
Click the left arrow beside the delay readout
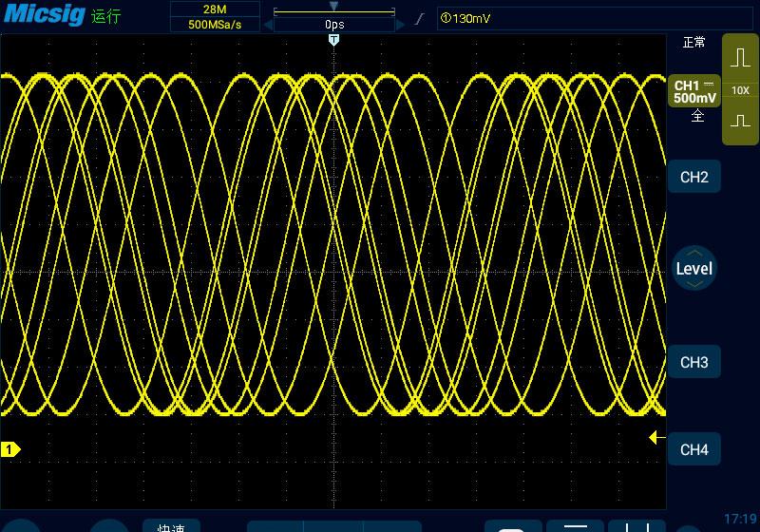pyautogui.click(x=268, y=25)
